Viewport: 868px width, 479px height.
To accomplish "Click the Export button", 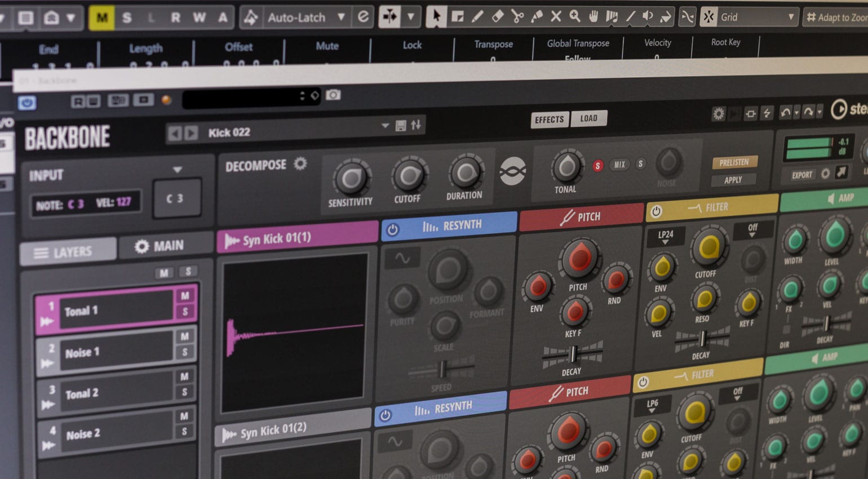I will (801, 175).
